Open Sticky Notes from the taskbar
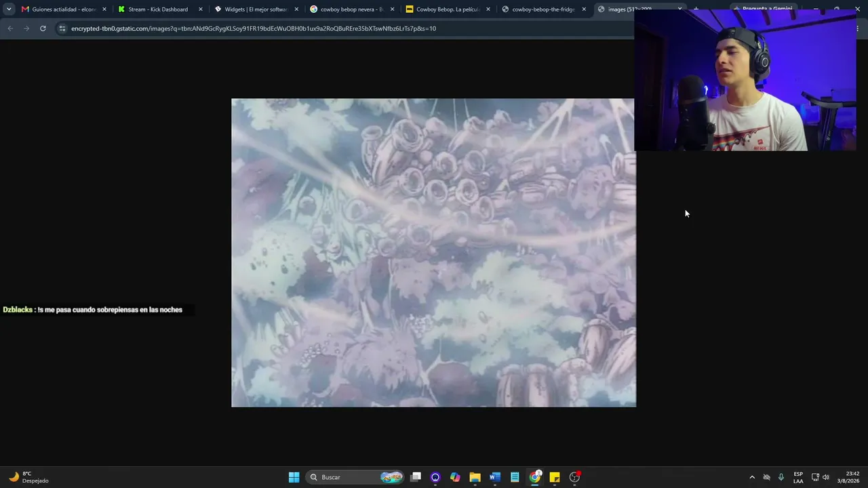 point(555,477)
